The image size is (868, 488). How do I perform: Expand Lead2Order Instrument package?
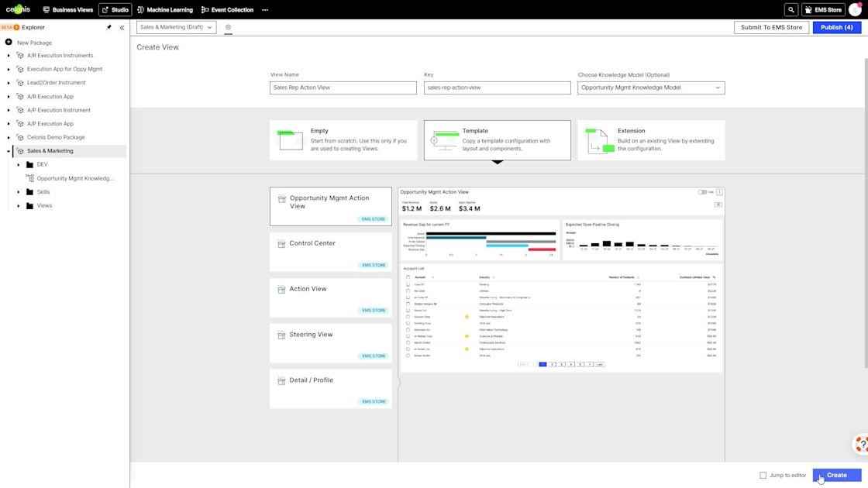point(9,82)
